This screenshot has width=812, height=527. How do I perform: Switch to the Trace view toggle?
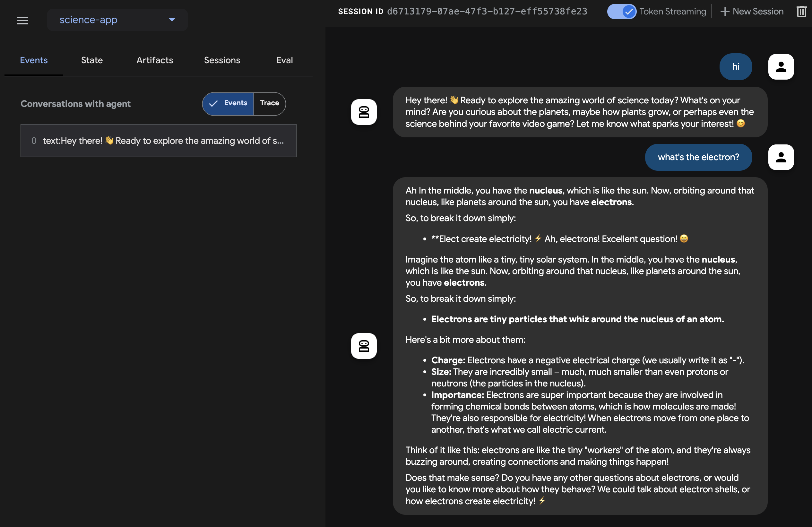point(270,103)
